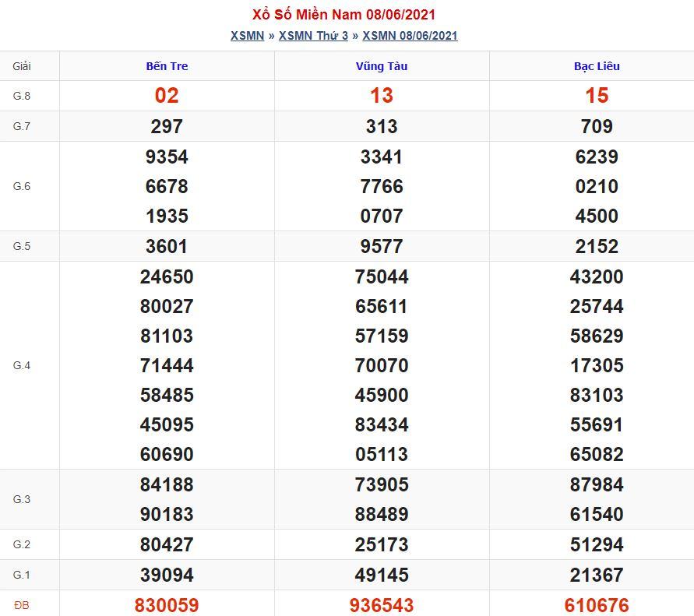The image size is (694, 616).
Task: Click G.5 number 3601
Action: (x=167, y=247)
